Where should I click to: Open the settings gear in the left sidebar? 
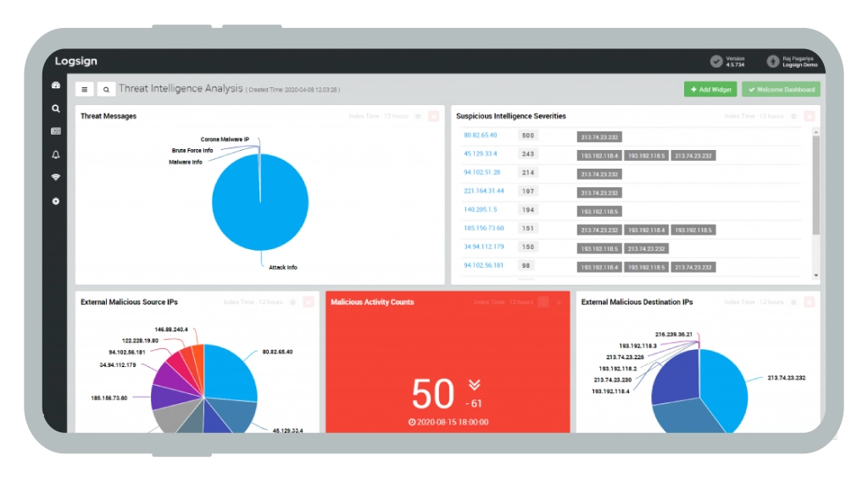coord(56,202)
